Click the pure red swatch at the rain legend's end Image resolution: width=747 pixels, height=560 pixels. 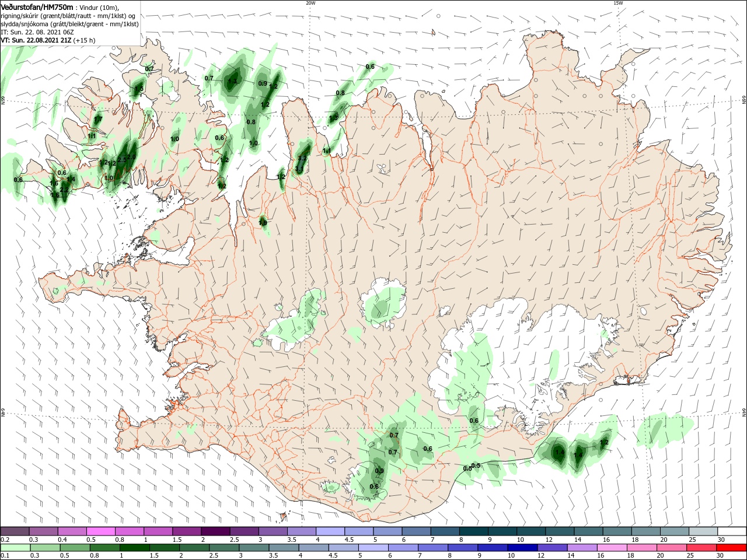732,548
